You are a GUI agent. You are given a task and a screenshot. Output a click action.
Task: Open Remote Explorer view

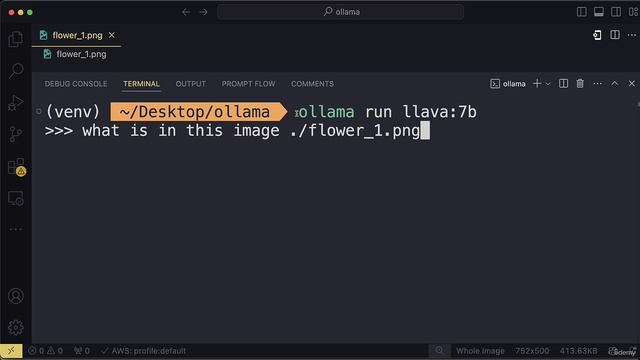click(16, 198)
